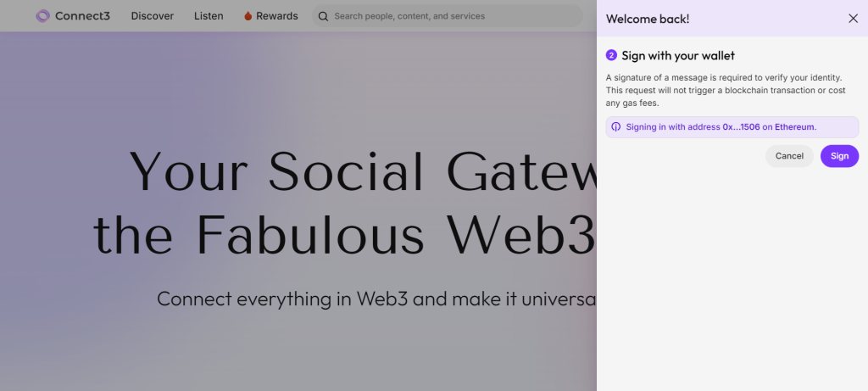The height and width of the screenshot is (391, 868).
Task: Close the Welcome back panel
Action: click(853, 19)
